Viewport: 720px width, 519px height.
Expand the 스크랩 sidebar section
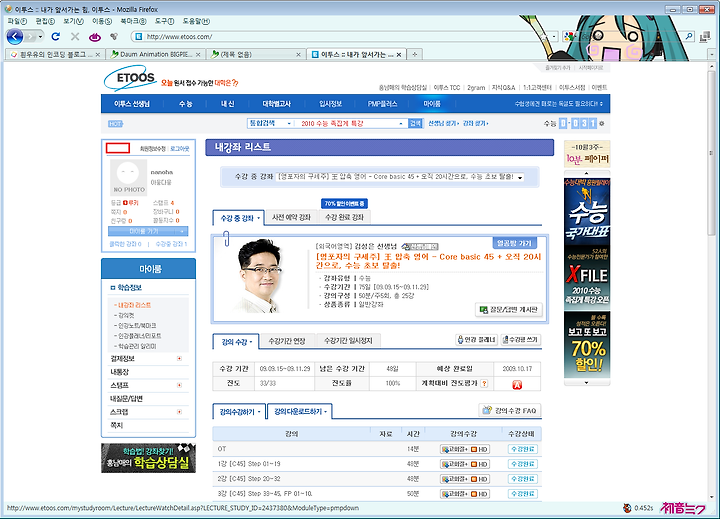pyautogui.click(x=180, y=412)
